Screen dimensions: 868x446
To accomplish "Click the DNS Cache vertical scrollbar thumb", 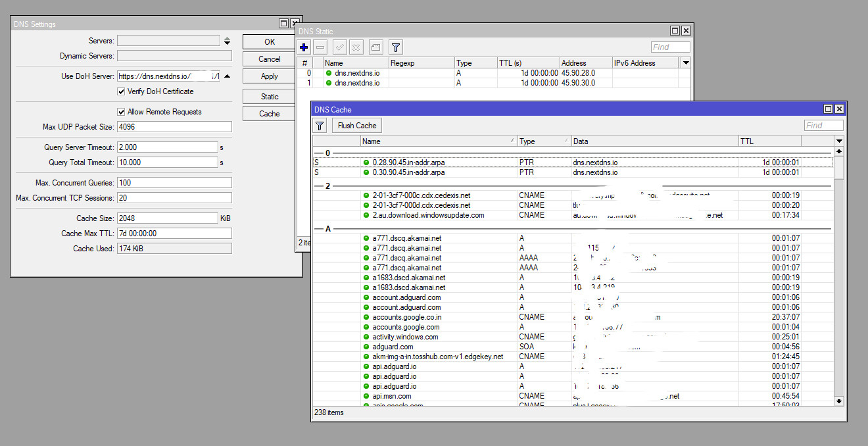I will point(839,168).
